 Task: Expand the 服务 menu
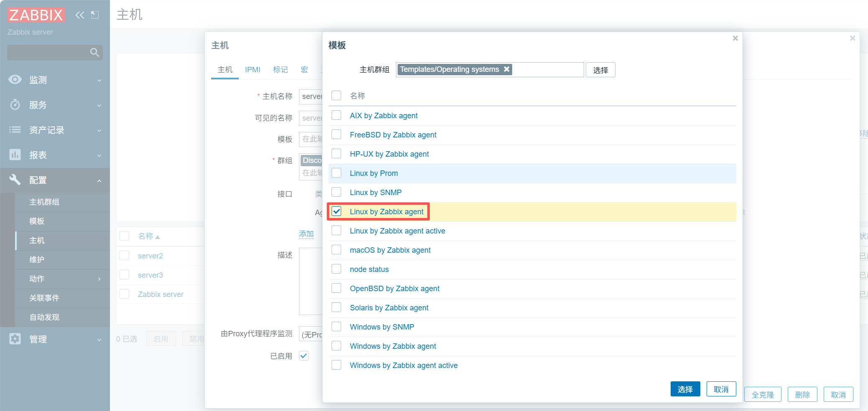coord(99,105)
